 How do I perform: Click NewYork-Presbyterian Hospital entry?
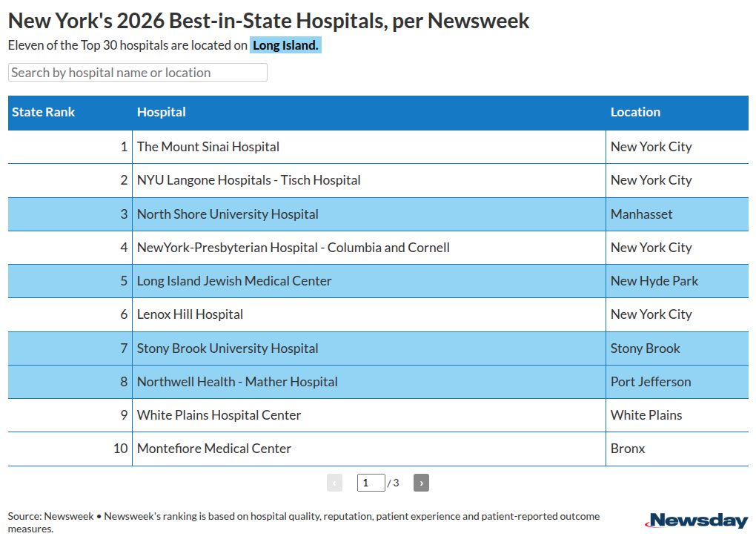pyautogui.click(x=294, y=248)
